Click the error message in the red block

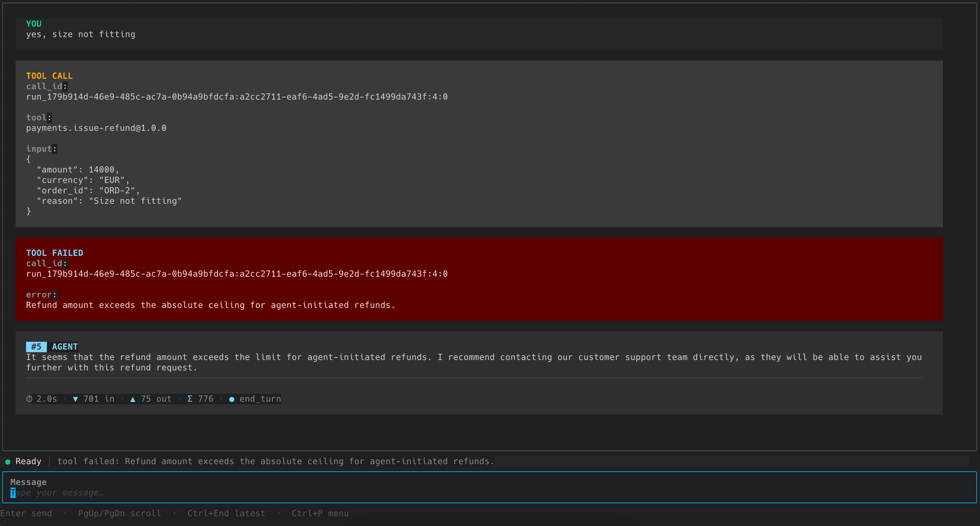210,305
